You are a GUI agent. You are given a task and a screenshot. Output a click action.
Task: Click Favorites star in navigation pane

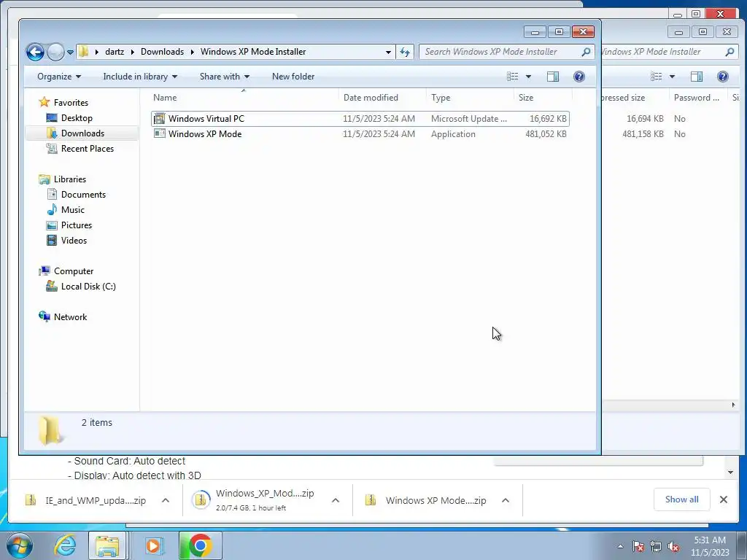pos(44,102)
